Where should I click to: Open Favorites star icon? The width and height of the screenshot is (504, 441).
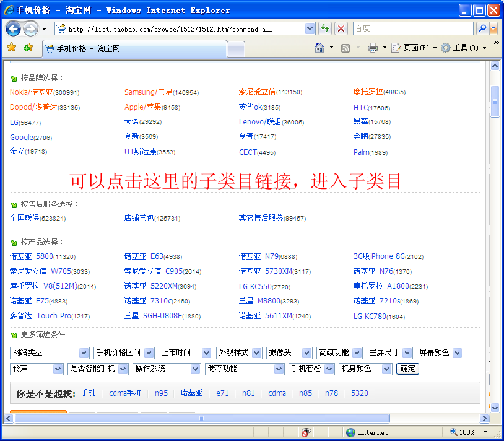[x=11, y=48]
